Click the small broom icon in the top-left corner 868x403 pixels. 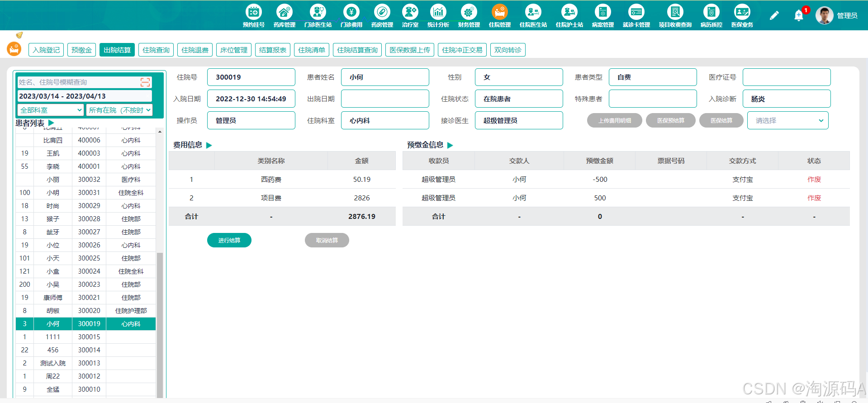pos(19,35)
